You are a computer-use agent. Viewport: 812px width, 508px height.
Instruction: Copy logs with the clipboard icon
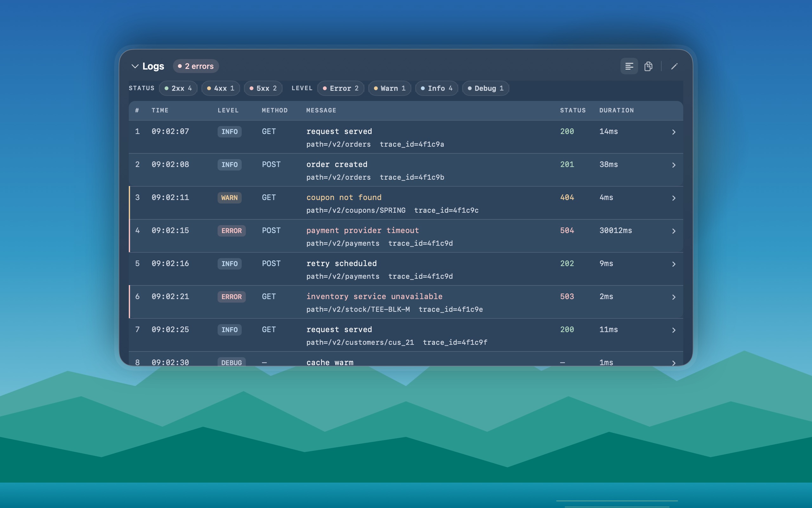click(648, 66)
